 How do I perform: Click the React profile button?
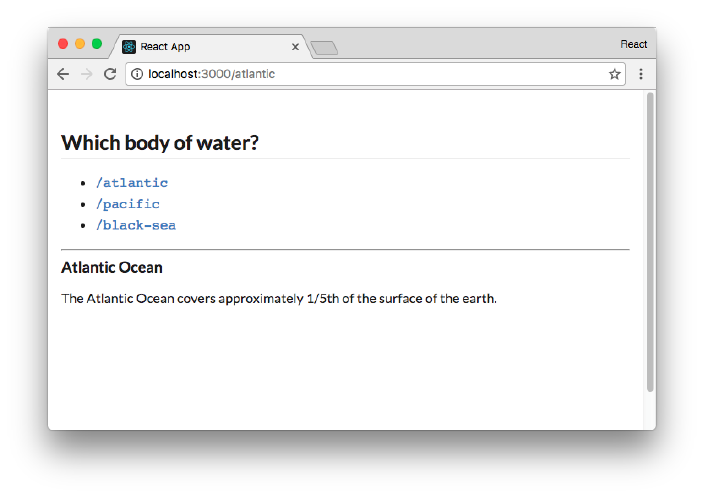[633, 44]
